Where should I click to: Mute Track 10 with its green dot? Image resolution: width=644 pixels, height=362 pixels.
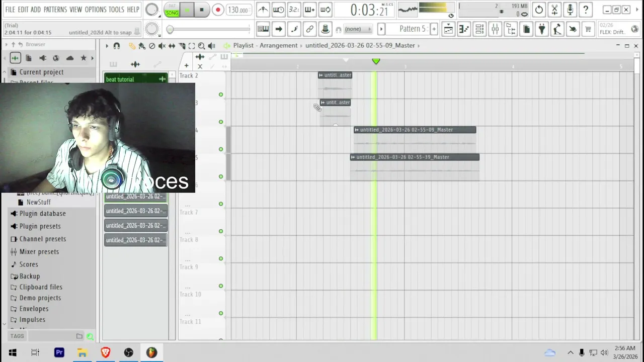(x=221, y=313)
